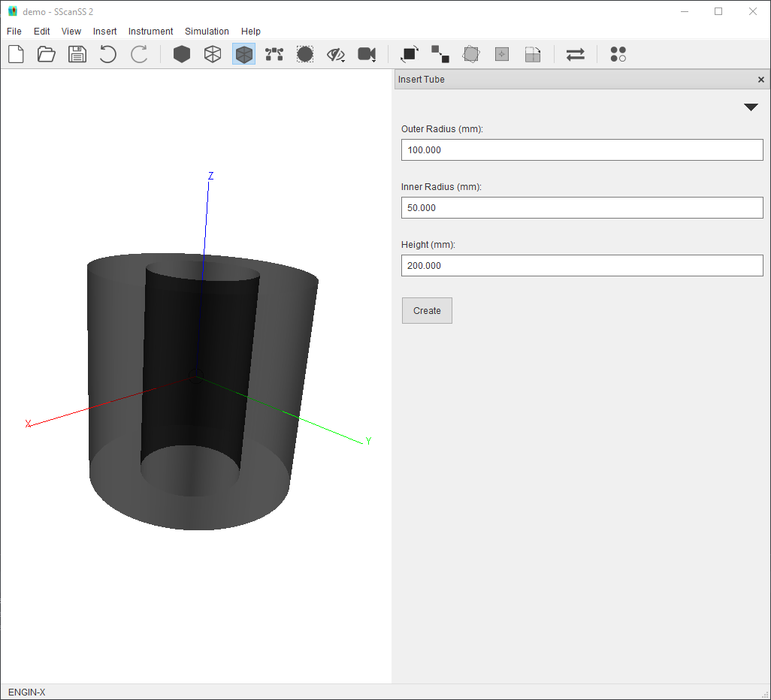Toggle the bounding box icon
This screenshot has height=700, width=771.
[x=305, y=54]
